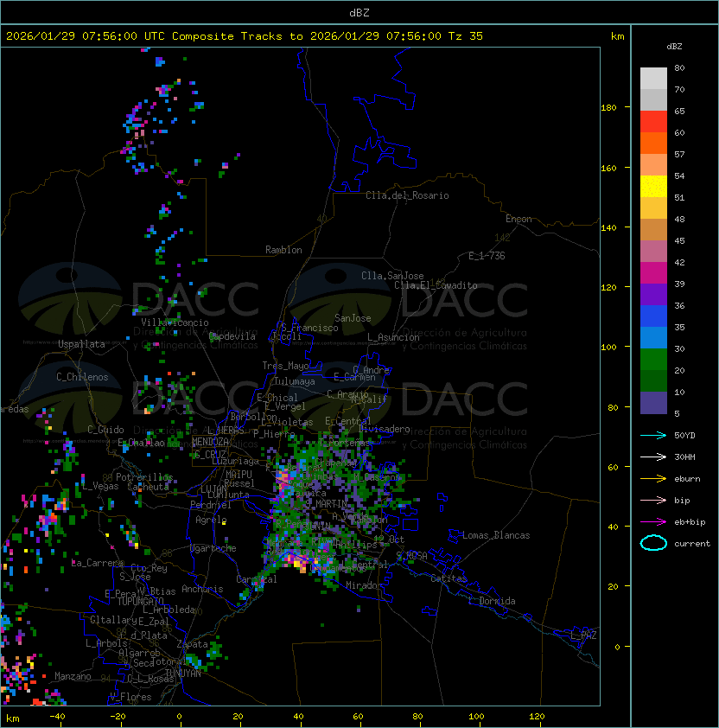Click the 'dBZ' heading above the color scale

[674, 47]
